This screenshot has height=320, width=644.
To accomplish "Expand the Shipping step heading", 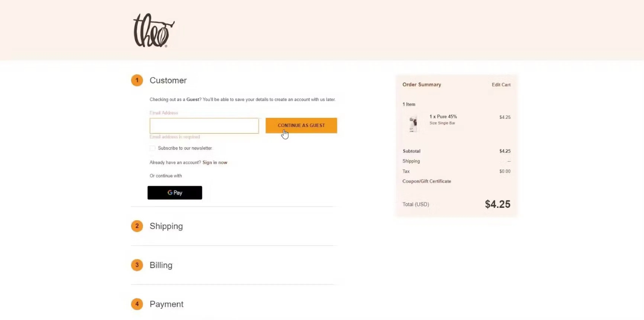I will 166,226.
